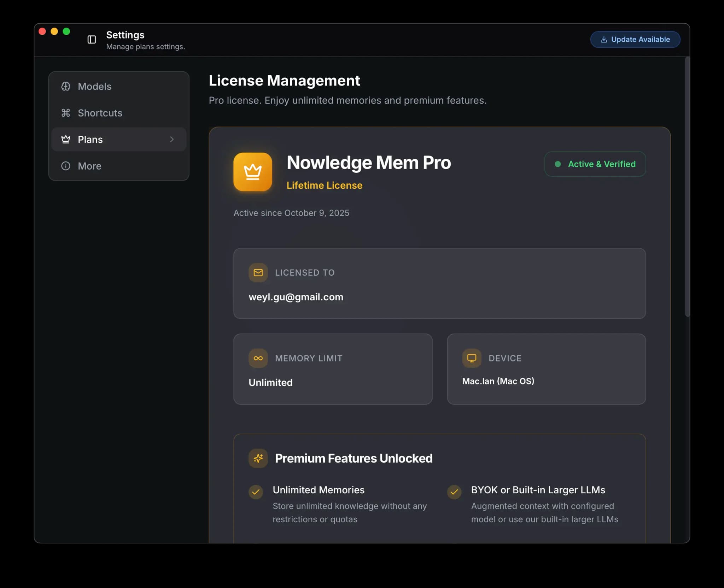Viewport: 724px width, 588px height.
Task: Click the licensed email weyl.gu@gmail.com
Action: pos(296,297)
